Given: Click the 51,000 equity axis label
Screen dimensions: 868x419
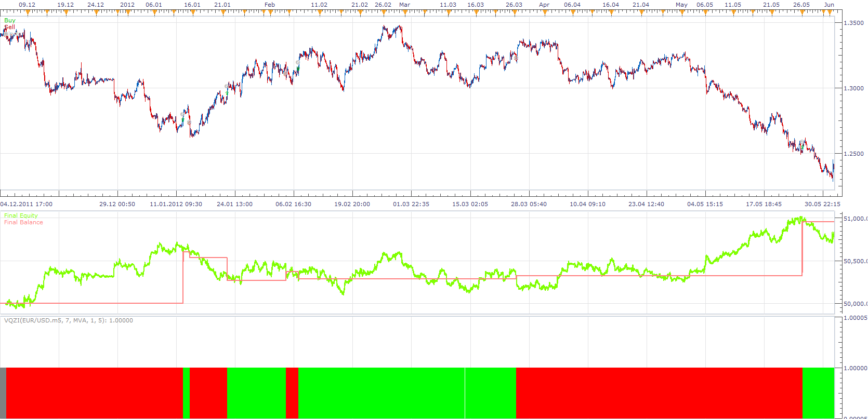Looking at the screenshot, I should [856, 219].
